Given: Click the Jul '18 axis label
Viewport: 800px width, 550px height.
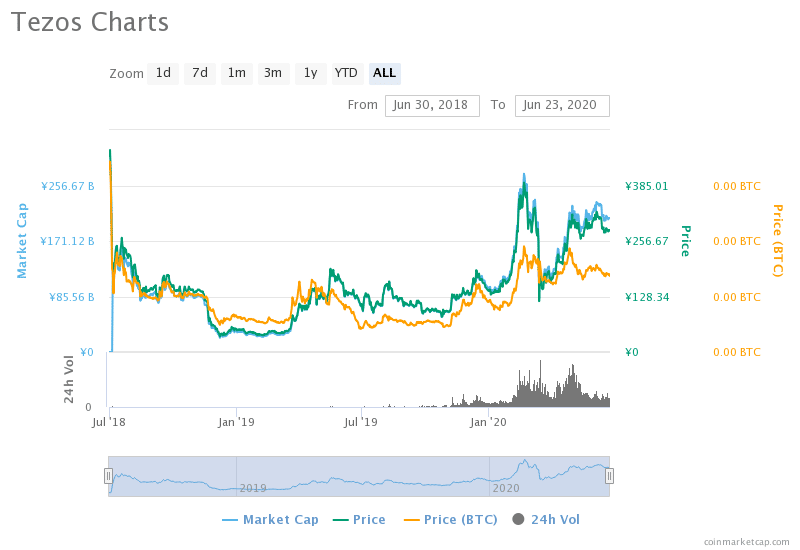Looking at the screenshot, I should pos(109,422).
